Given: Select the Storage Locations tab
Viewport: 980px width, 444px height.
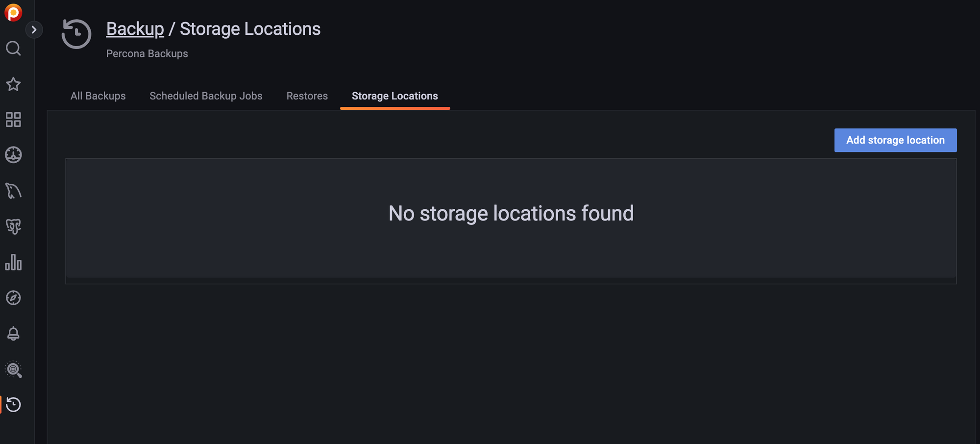Looking at the screenshot, I should (395, 96).
